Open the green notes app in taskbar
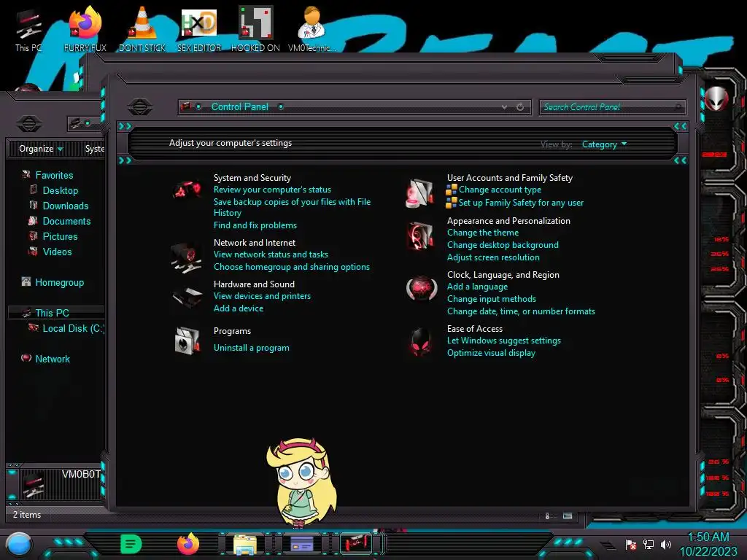This screenshot has height=560, width=747. [131, 544]
